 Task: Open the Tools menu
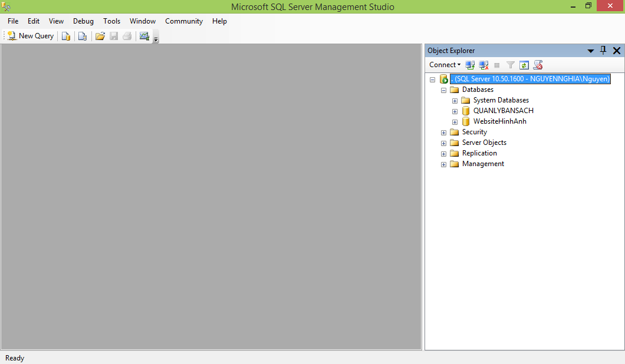click(x=111, y=21)
